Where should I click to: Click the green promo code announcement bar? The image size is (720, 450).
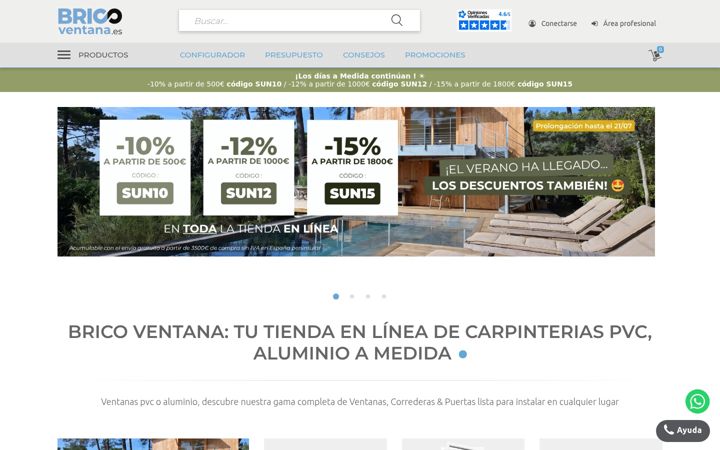tap(360, 80)
